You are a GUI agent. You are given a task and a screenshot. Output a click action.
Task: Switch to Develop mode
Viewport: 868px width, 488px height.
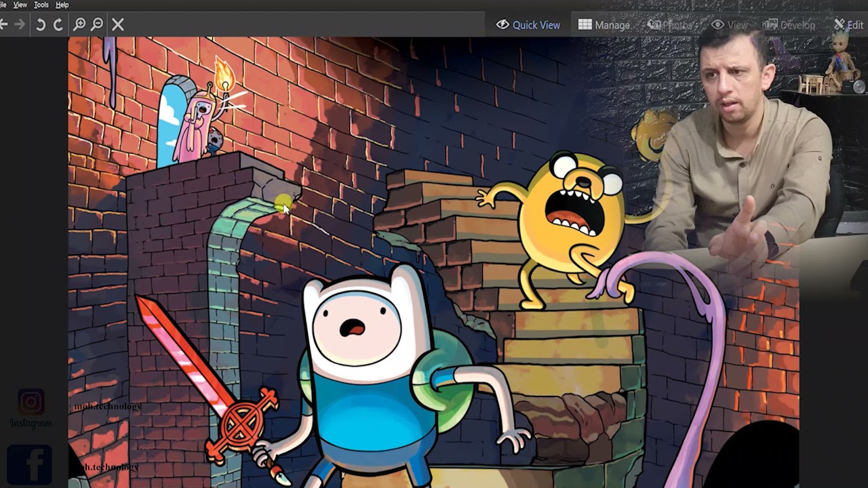coord(790,25)
